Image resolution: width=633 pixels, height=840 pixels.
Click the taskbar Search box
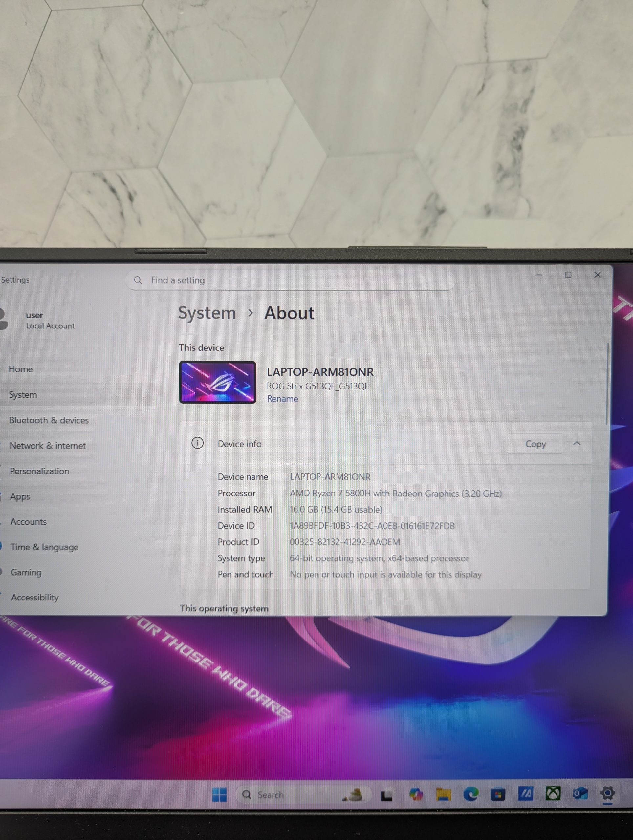(270, 794)
